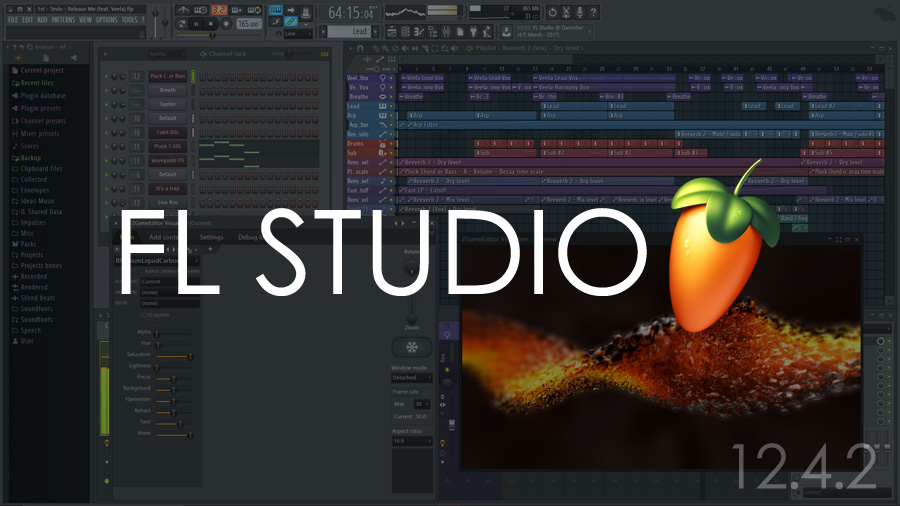Click the wait-for-input icon

coord(200,10)
